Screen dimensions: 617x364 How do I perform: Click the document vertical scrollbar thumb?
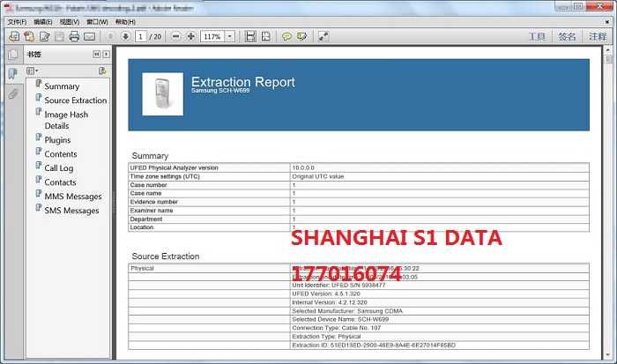[x=608, y=59]
